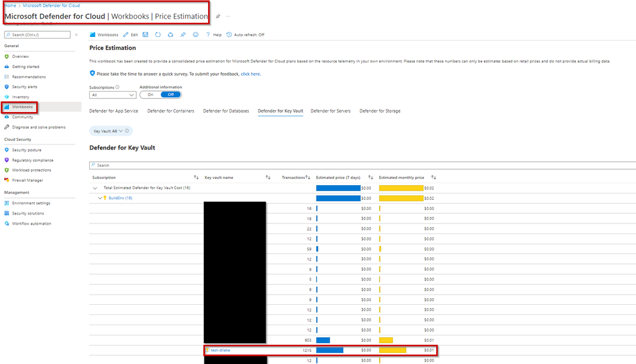
Task: Select transactions value 59
Action: pos(309,249)
